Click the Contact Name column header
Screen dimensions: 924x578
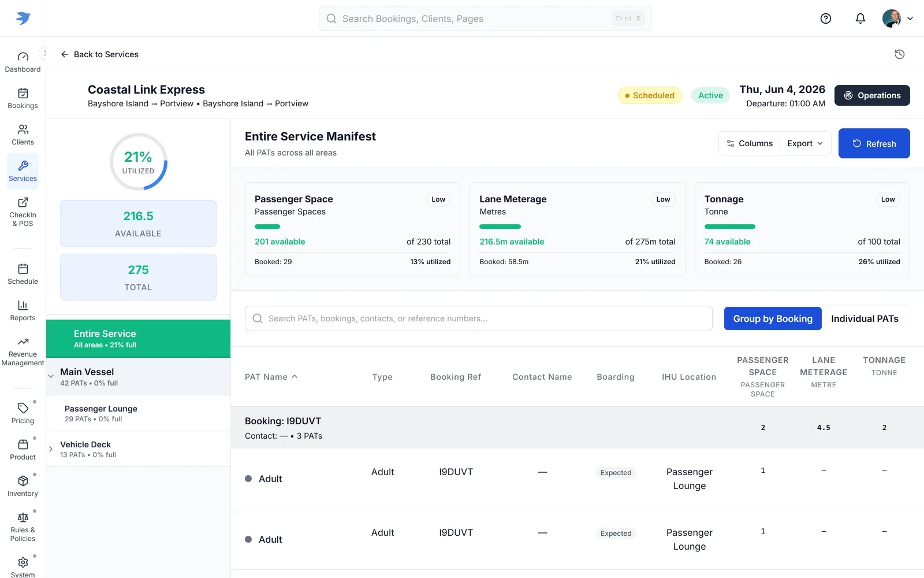tap(542, 377)
